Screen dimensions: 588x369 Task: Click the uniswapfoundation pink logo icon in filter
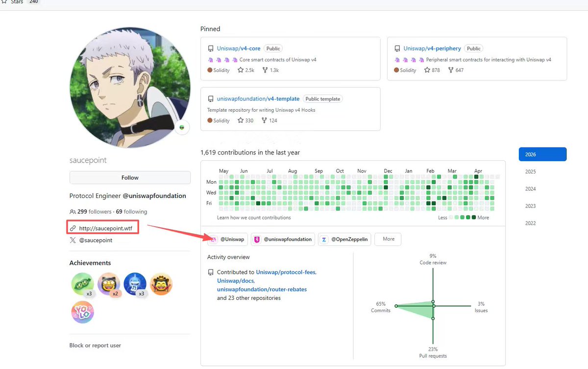click(x=257, y=239)
